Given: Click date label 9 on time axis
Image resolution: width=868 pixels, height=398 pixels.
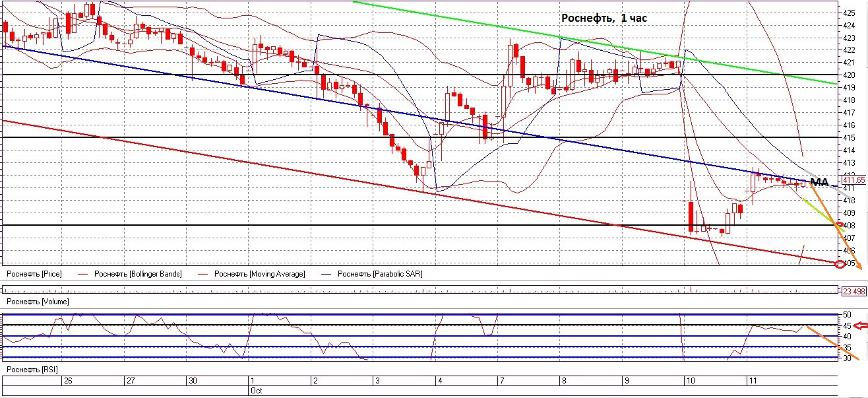Looking at the screenshot, I should (626, 381).
